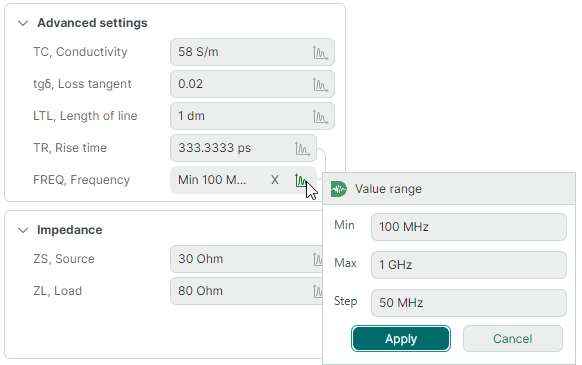Edit Conductivity value 58 S/m
This screenshot has width=582, height=365.
[252, 52]
